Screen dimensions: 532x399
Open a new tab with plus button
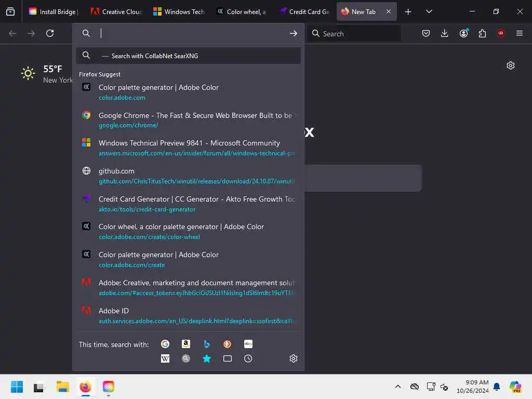(408, 12)
